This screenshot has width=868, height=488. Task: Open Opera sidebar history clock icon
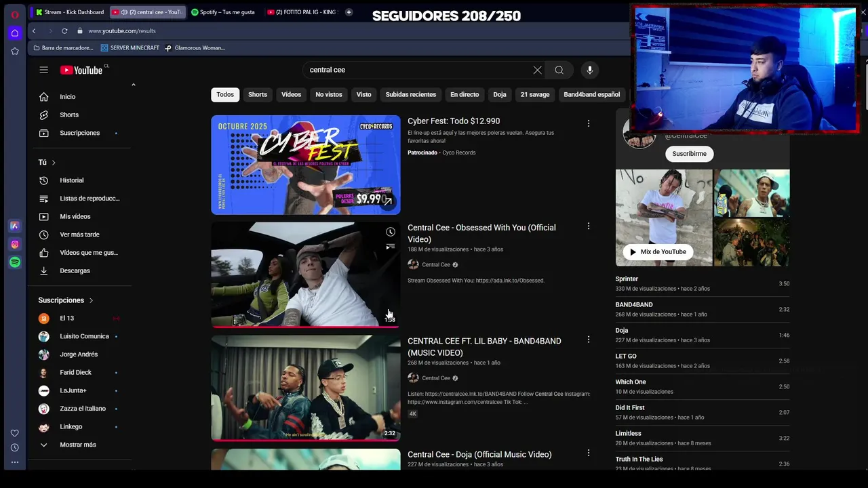point(14,447)
